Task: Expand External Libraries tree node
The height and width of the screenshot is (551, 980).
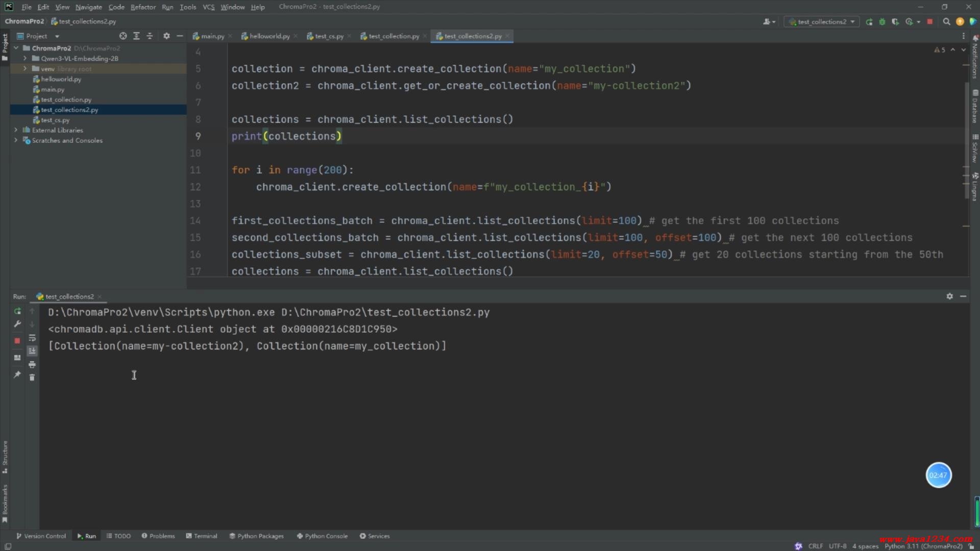Action: [16, 130]
